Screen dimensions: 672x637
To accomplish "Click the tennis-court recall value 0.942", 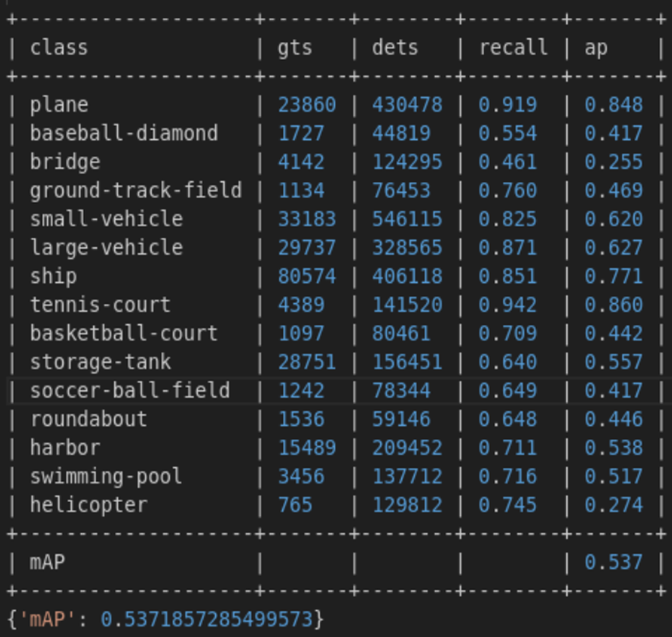I will (x=507, y=306).
